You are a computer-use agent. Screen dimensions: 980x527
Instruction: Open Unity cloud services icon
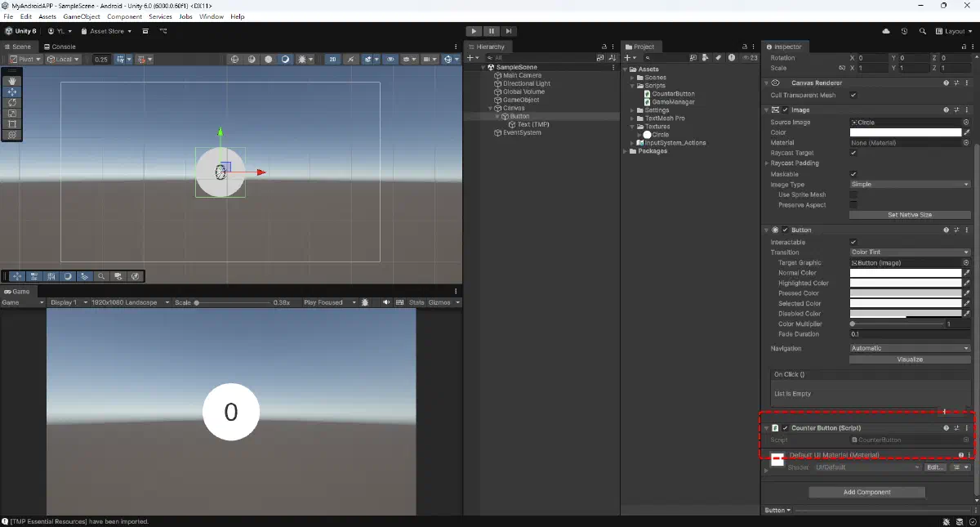[x=886, y=31]
